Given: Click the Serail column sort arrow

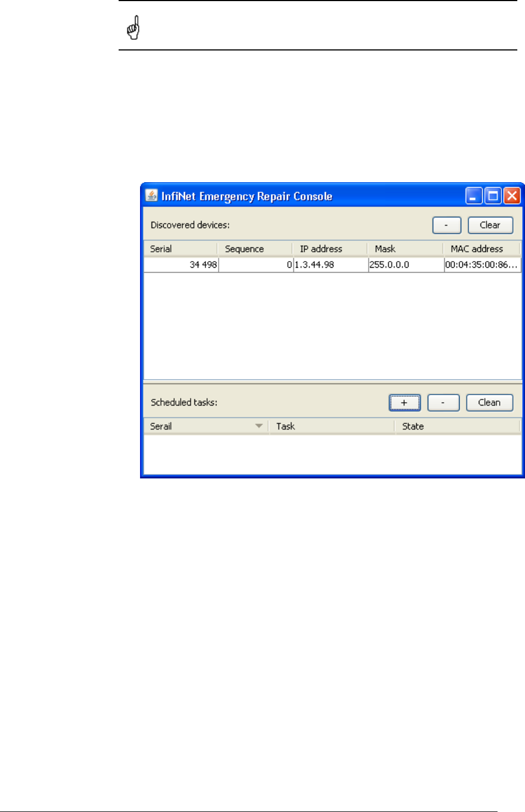Looking at the screenshot, I should click(259, 426).
